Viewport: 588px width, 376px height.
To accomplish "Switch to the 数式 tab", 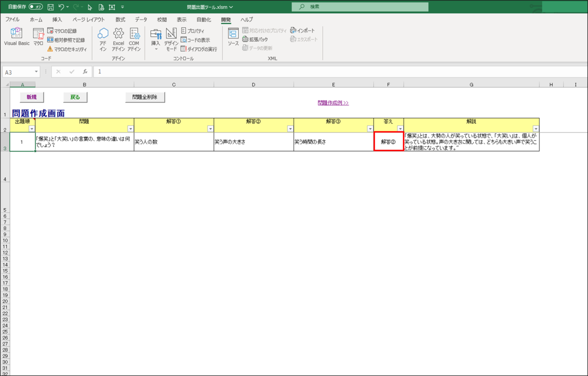I will point(121,20).
